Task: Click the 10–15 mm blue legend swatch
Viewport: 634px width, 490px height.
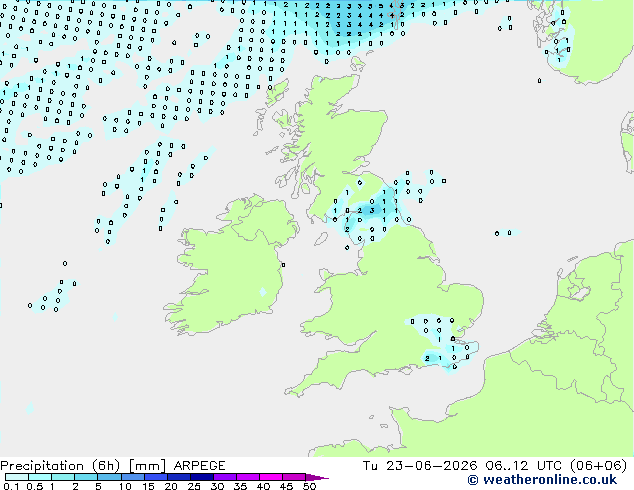Action: click(x=133, y=477)
